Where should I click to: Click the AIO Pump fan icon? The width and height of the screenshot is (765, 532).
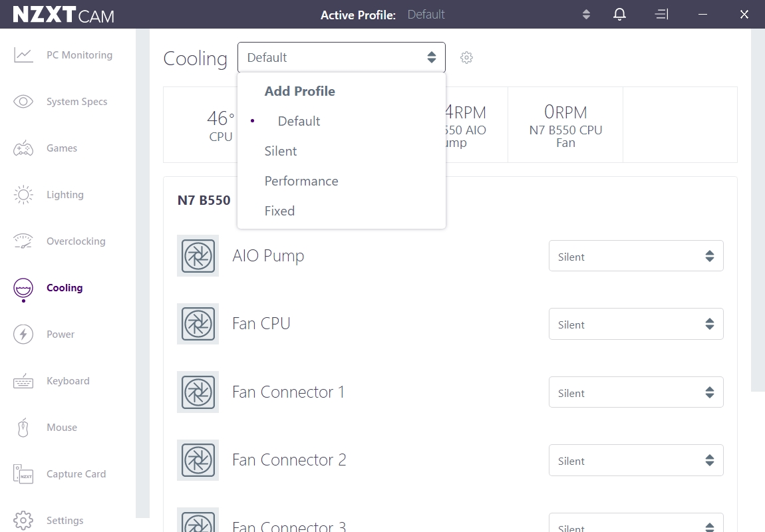[x=198, y=255]
